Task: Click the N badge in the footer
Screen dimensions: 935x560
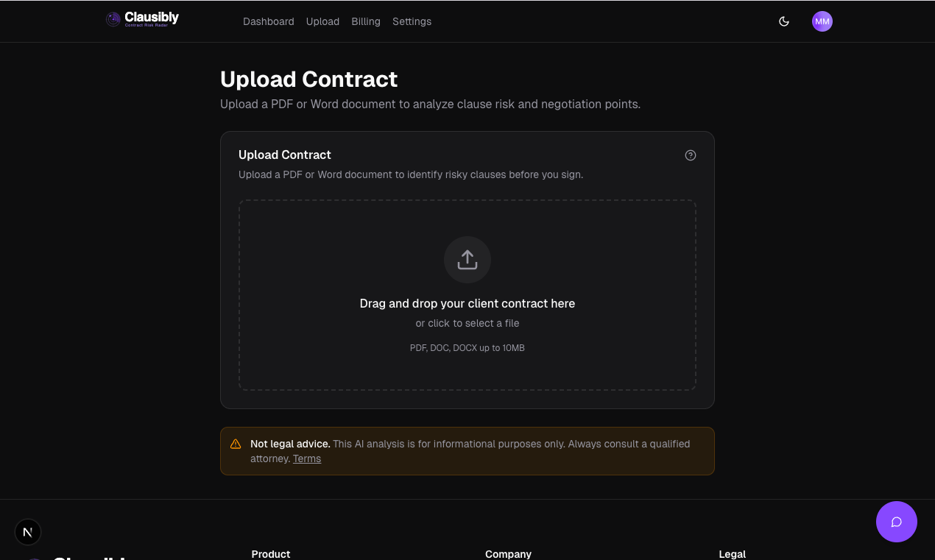Action: click(27, 531)
